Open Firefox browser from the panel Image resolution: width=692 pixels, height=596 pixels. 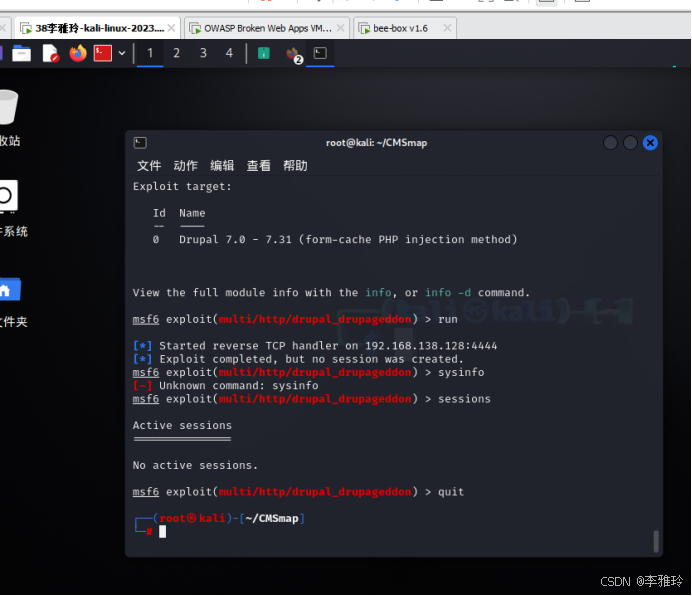[x=78, y=53]
